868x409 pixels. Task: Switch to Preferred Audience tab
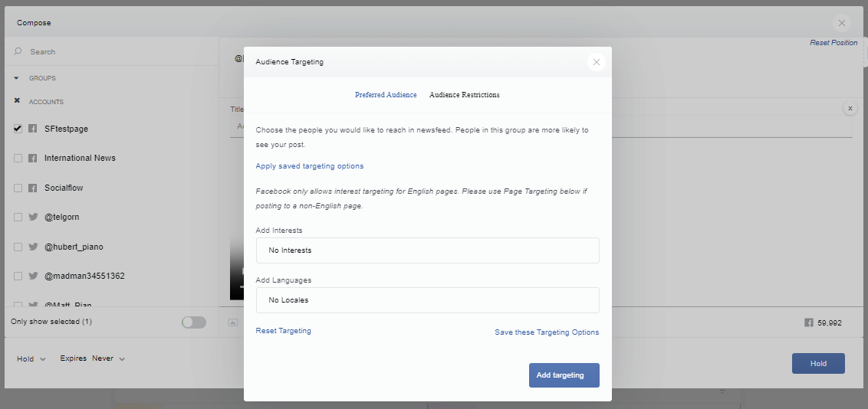386,95
